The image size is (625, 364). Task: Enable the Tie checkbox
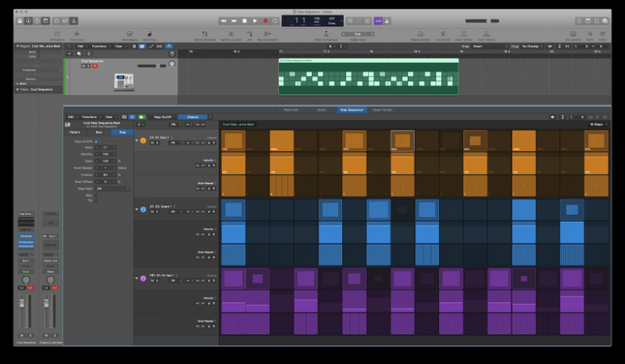tap(96, 200)
